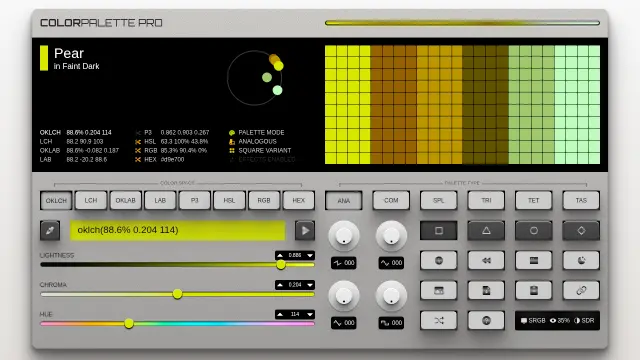Image resolution: width=640 pixels, height=360 pixels.
Task: Increase Chroma value with up arrow
Action: pyautogui.click(x=280, y=285)
